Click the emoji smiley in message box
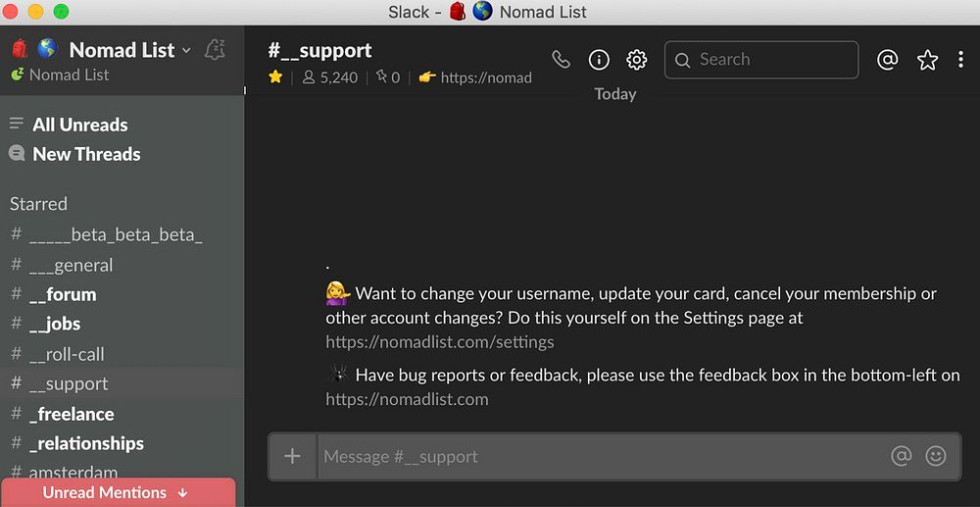 tap(936, 456)
